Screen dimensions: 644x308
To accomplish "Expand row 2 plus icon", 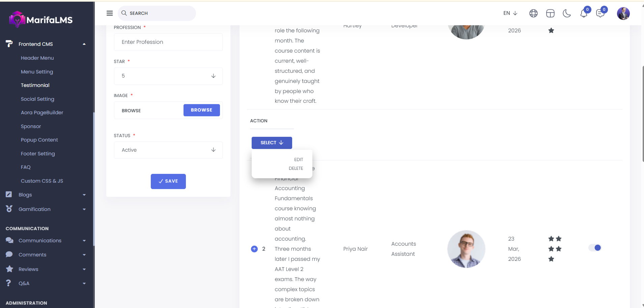I will [x=254, y=249].
